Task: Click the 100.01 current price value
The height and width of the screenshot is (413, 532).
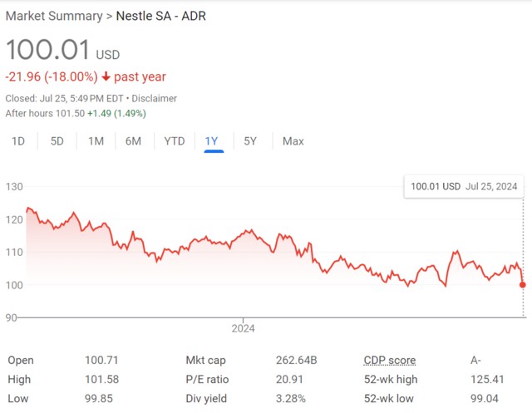Action: (47, 48)
